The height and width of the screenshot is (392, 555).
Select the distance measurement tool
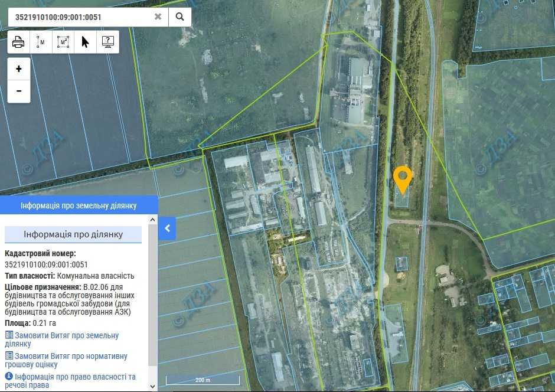click(x=41, y=42)
